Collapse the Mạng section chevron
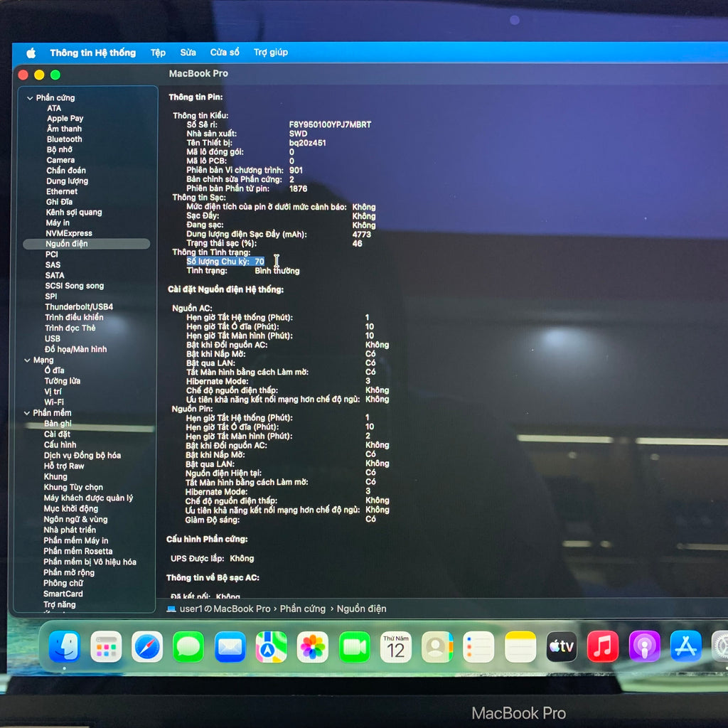 (x=28, y=360)
